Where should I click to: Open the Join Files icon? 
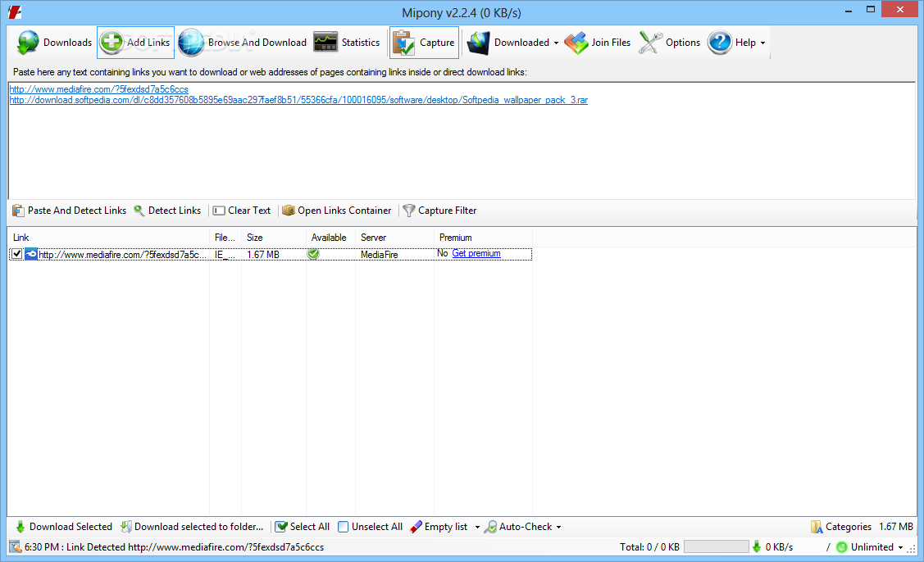point(576,43)
